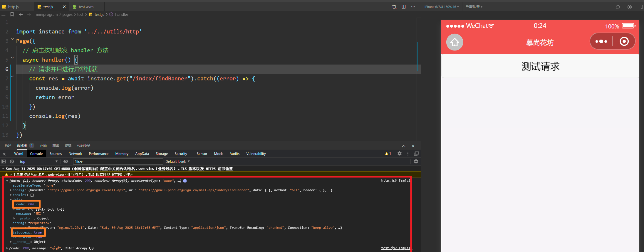This screenshot has width=644, height=252.
Task: Expand the cookies array in console
Action: coord(11,195)
